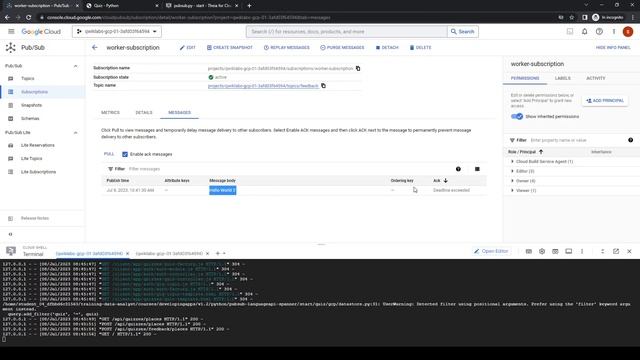Click Hide Info Panel

[613, 47]
